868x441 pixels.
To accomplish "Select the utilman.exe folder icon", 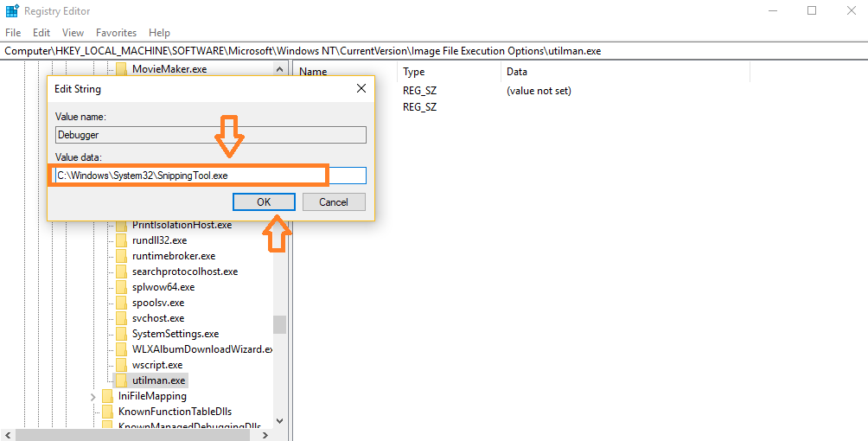I will click(122, 380).
